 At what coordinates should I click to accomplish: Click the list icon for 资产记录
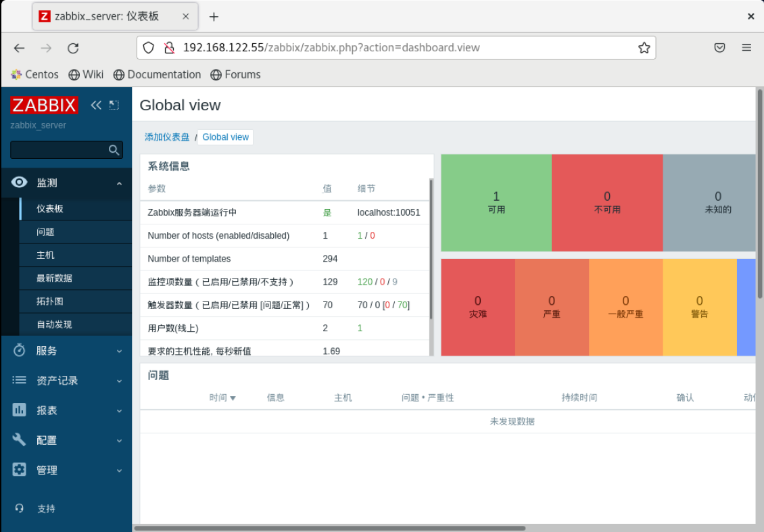(x=19, y=379)
